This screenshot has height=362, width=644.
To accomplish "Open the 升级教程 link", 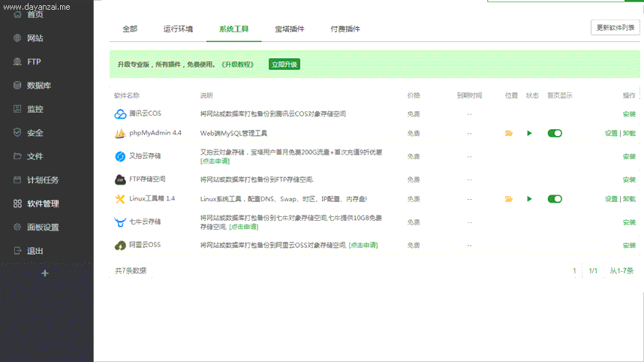I will click(238, 65).
